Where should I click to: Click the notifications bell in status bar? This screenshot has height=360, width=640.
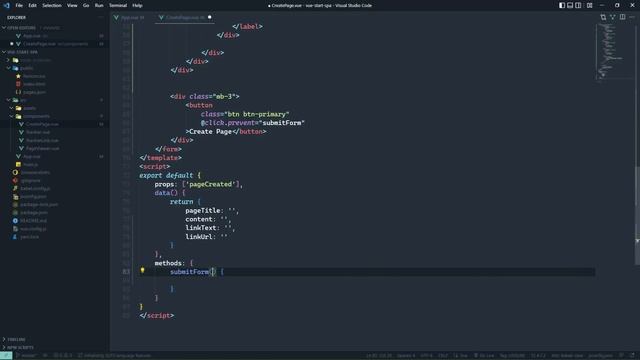tap(633, 356)
